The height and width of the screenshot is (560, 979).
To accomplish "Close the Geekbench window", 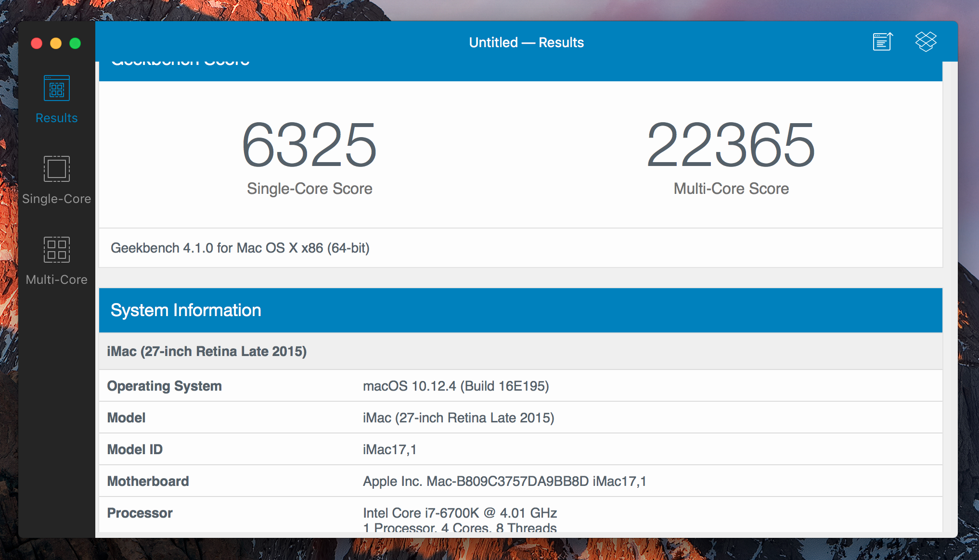I will coord(37,43).
